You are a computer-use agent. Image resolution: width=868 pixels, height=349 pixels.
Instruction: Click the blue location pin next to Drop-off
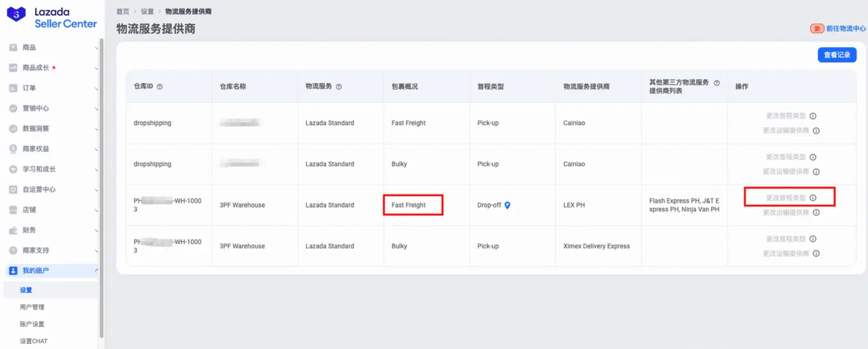(507, 205)
